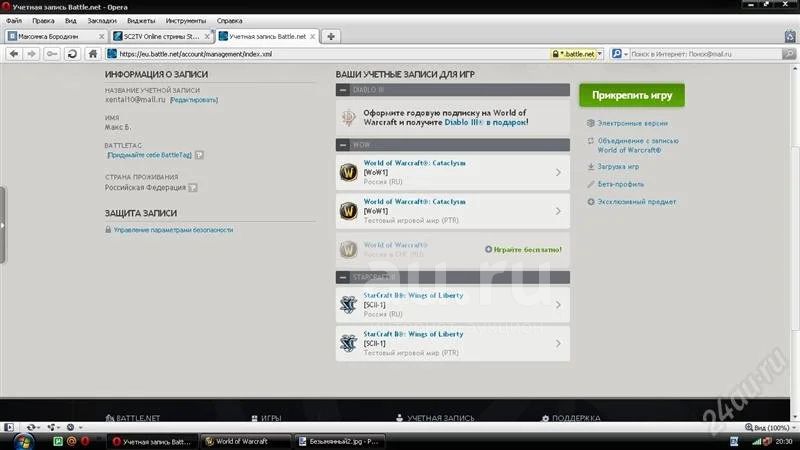Collapse the DIABLO III section
The image size is (800, 450).
343,90
